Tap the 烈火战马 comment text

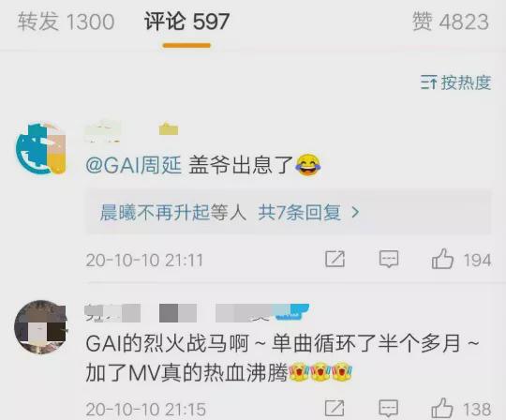pyautogui.click(x=283, y=358)
